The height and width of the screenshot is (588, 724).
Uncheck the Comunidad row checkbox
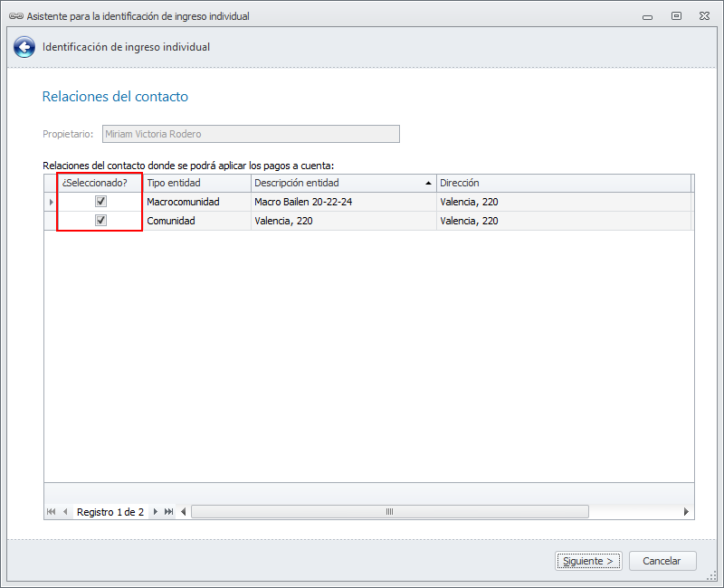tap(100, 220)
